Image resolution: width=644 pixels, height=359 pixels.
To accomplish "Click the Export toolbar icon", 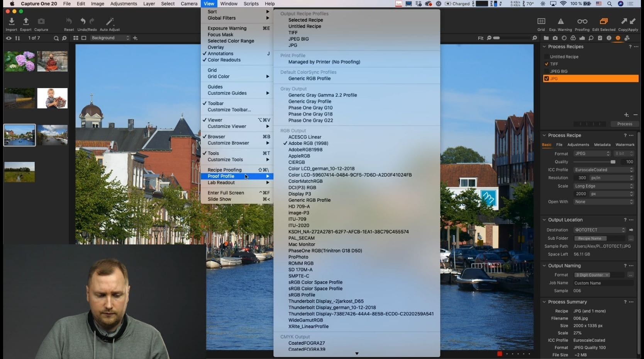I will tap(26, 21).
